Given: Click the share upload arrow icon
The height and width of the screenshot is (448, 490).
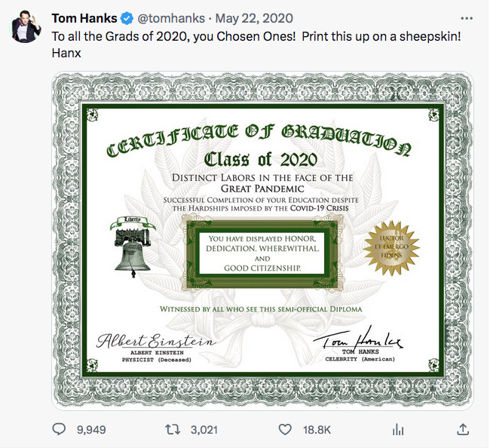Looking at the screenshot, I should click(463, 429).
